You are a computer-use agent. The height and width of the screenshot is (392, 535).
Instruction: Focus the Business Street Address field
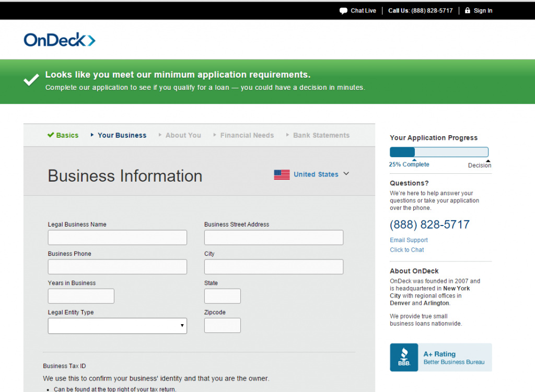274,237
